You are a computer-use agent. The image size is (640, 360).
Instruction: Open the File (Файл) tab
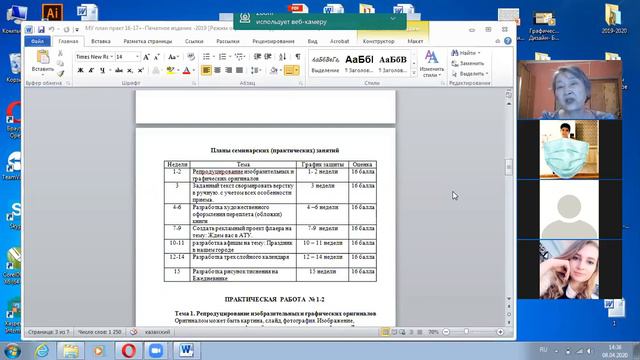(37, 41)
